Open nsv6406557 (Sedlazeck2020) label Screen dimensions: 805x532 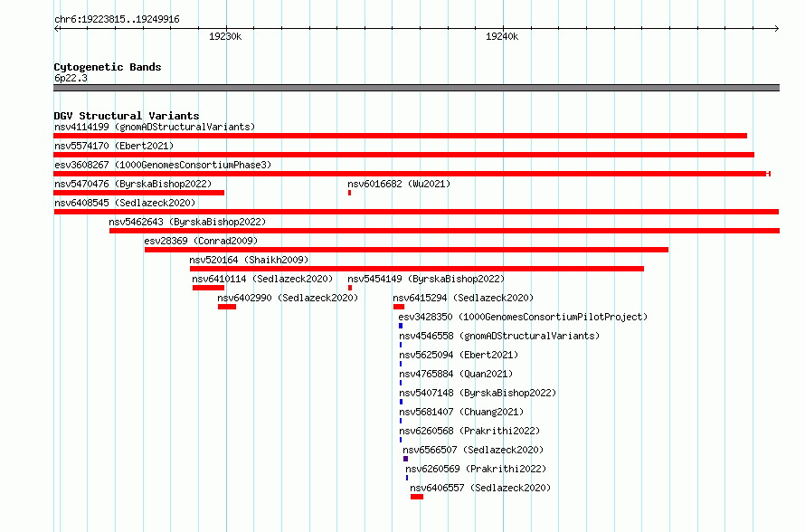[480, 488]
